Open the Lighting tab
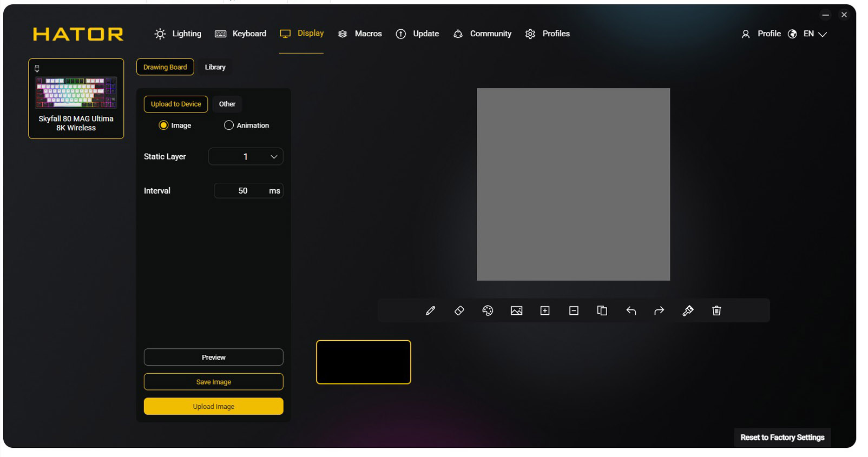Viewport: 868px width, 457px height. click(178, 34)
